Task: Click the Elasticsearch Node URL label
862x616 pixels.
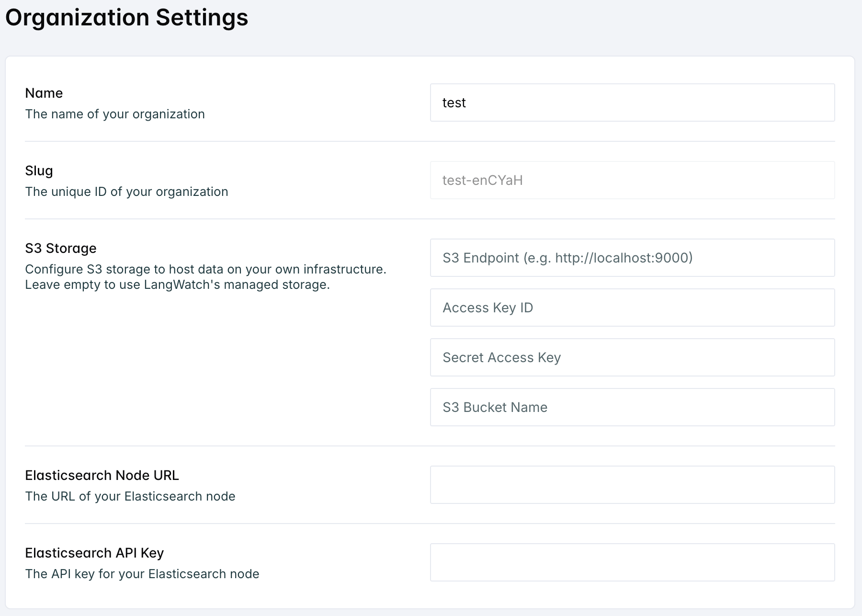Action: coord(102,475)
